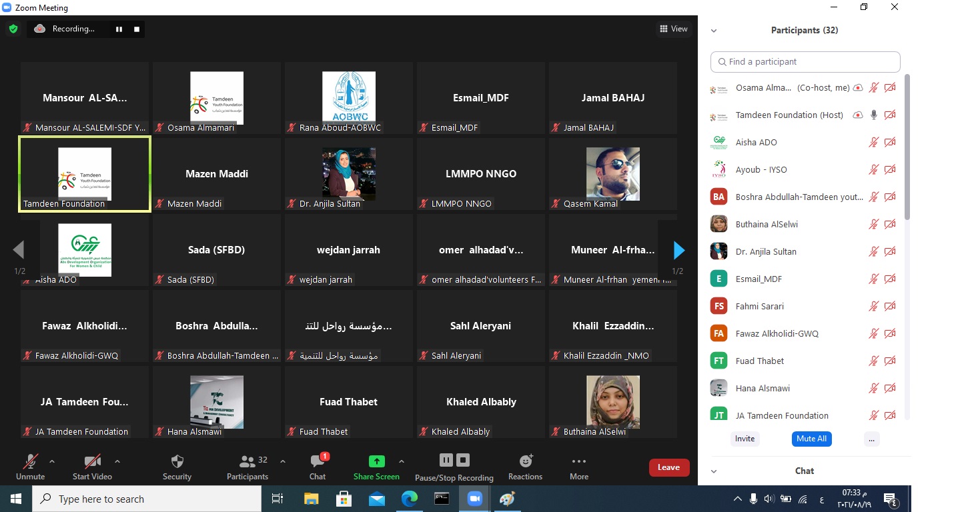Image resolution: width=980 pixels, height=512 pixels.
Task: Open audio options arrow next to Unmute
Action: pyautogui.click(x=52, y=461)
